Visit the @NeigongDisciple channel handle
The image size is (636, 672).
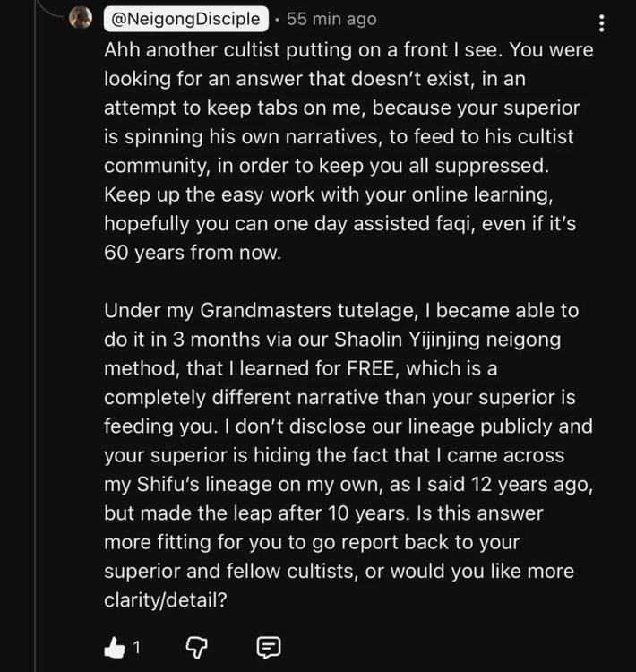point(187,19)
